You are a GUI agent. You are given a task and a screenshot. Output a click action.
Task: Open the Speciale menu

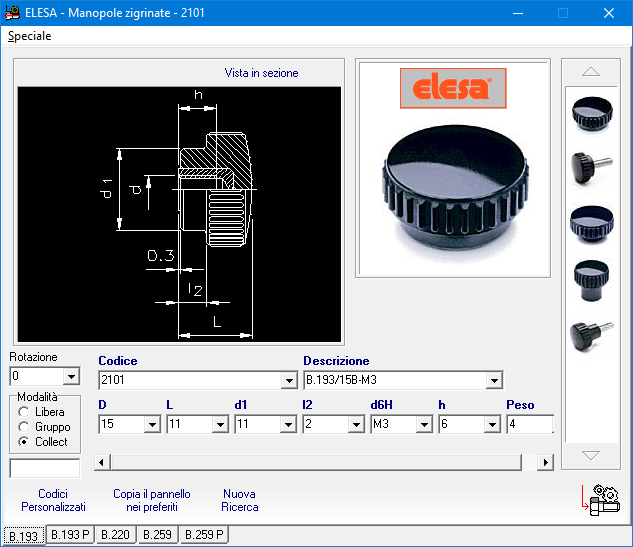tap(29, 36)
